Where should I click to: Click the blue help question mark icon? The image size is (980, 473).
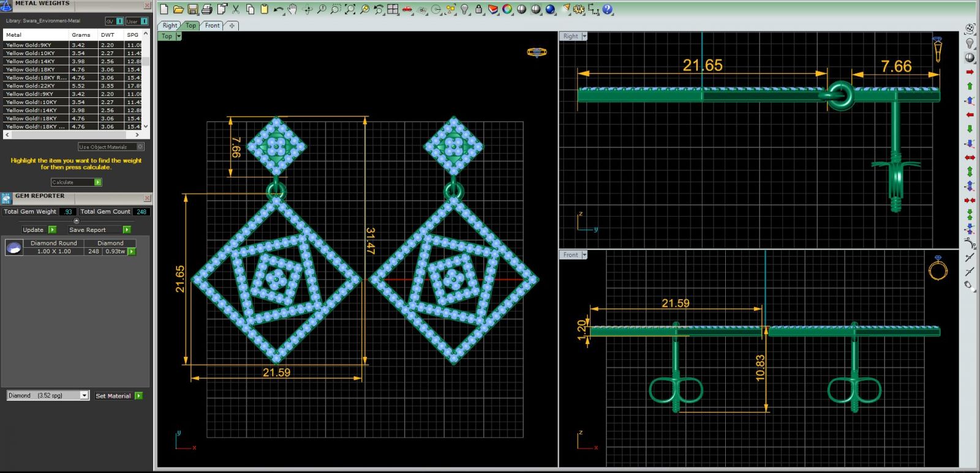click(x=607, y=9)
